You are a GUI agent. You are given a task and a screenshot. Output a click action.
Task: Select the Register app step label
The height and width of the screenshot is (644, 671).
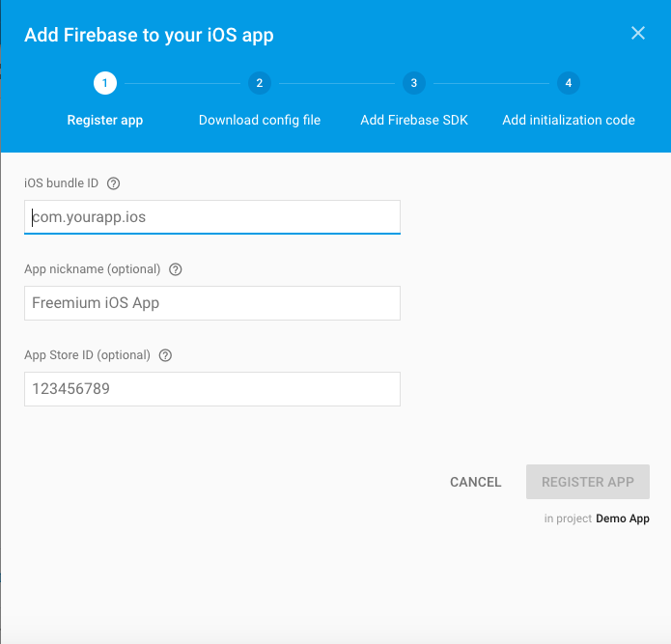tap(105, 121)
